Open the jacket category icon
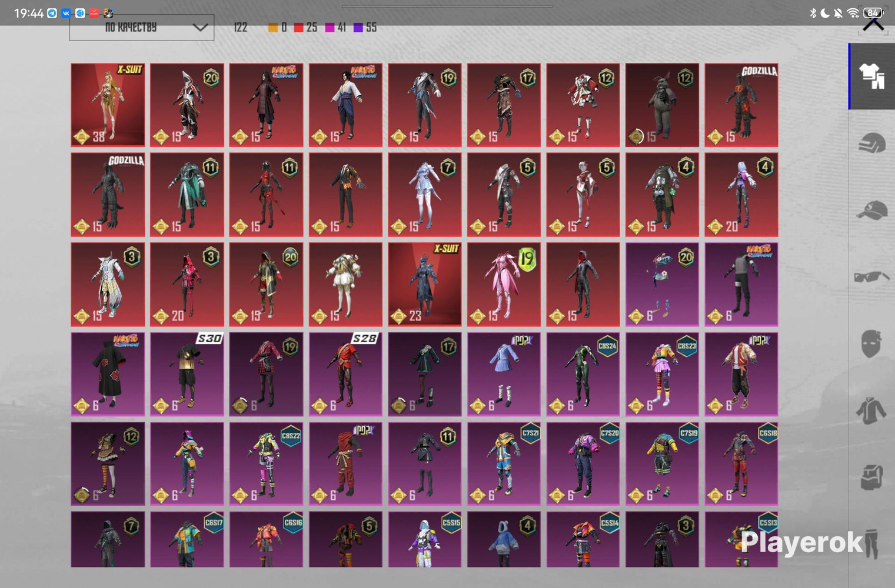 [x=871, y=410]
